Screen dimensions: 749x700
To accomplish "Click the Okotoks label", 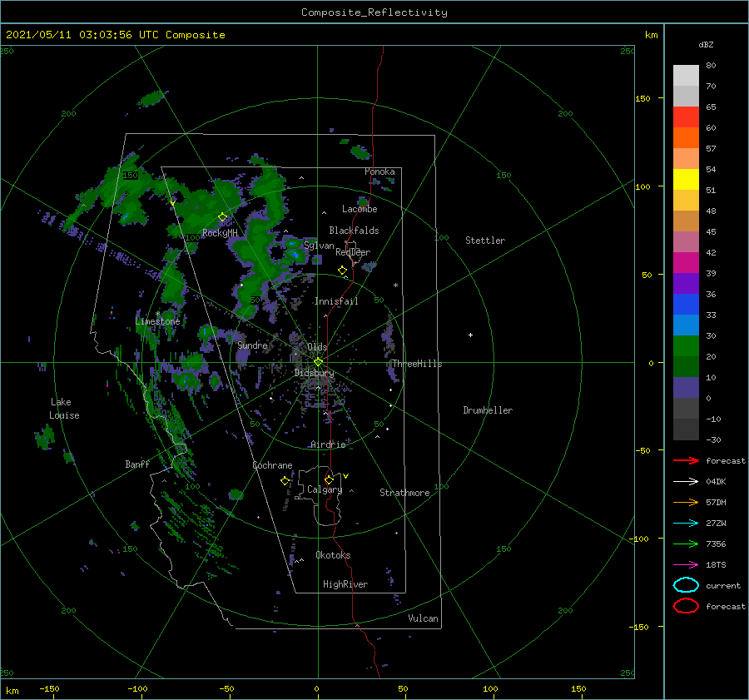I will (x=333, y=555).
